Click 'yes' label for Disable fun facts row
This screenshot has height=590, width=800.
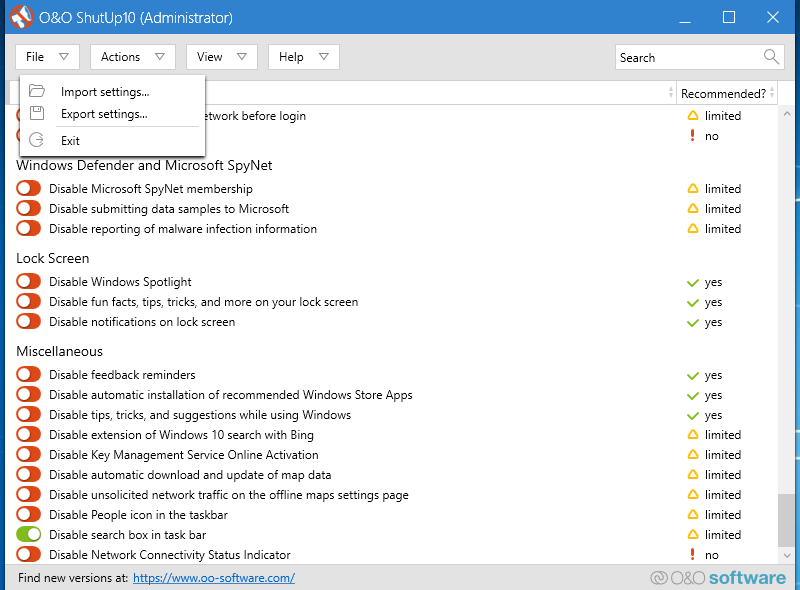coord(713,302)
